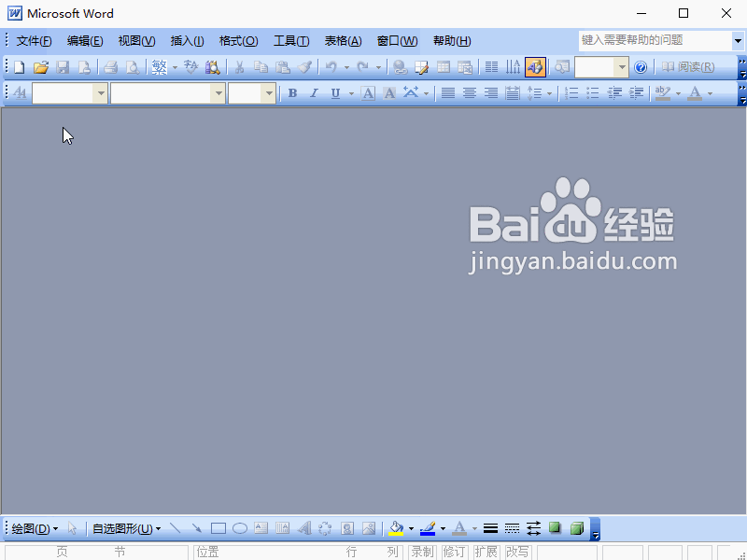Image resolution: width=747 pixels, height=560 pixels.
Task: Click the Decrease Indent icon
Action: tap(614, 92)
